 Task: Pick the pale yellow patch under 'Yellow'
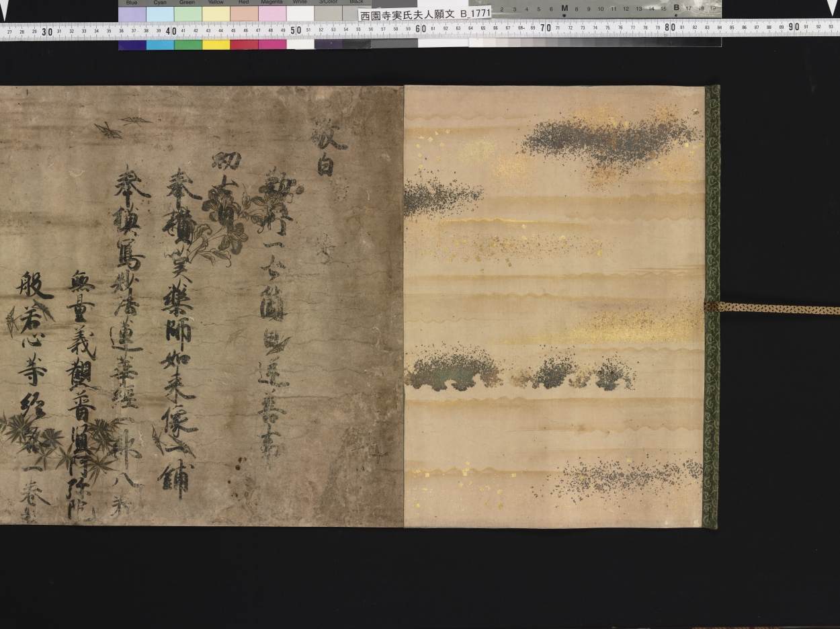216,13
